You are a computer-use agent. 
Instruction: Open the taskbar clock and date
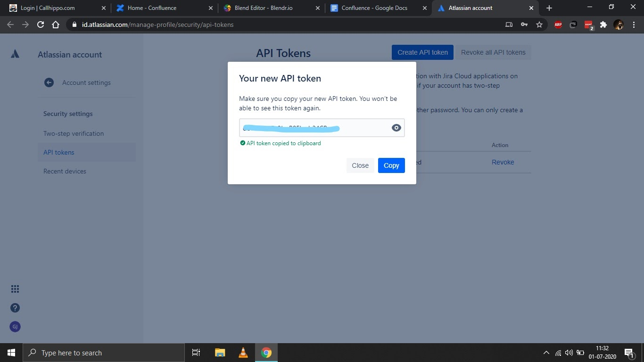click(602, 353)
